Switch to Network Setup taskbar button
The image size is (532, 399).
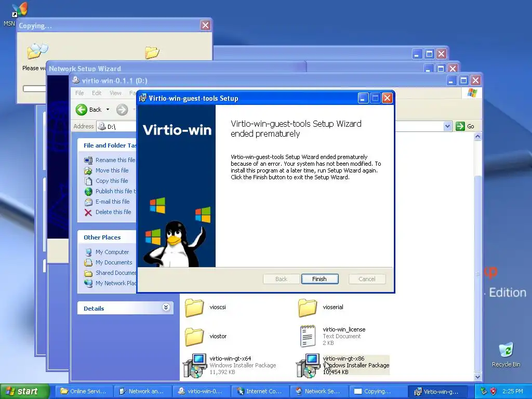pyautogui.click(x=320, y=391)
